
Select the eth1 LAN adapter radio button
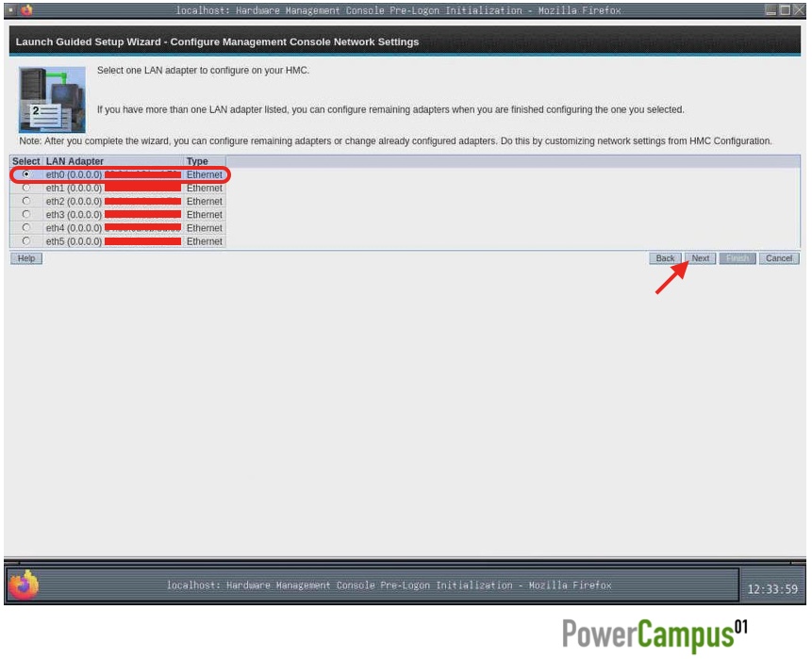(x=25, y=188)
